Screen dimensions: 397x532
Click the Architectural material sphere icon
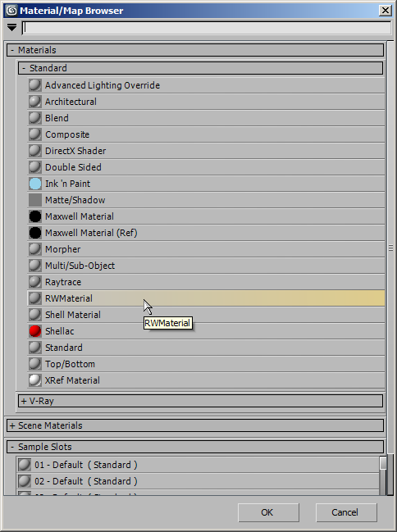pyautogui.click(x=35, y=102)
